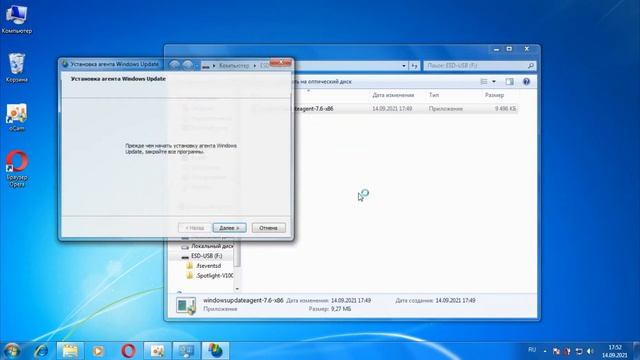Screen dimensions: 640x360
Task: Switch to the Windows Update installer taskbar button
Action: 215,351
